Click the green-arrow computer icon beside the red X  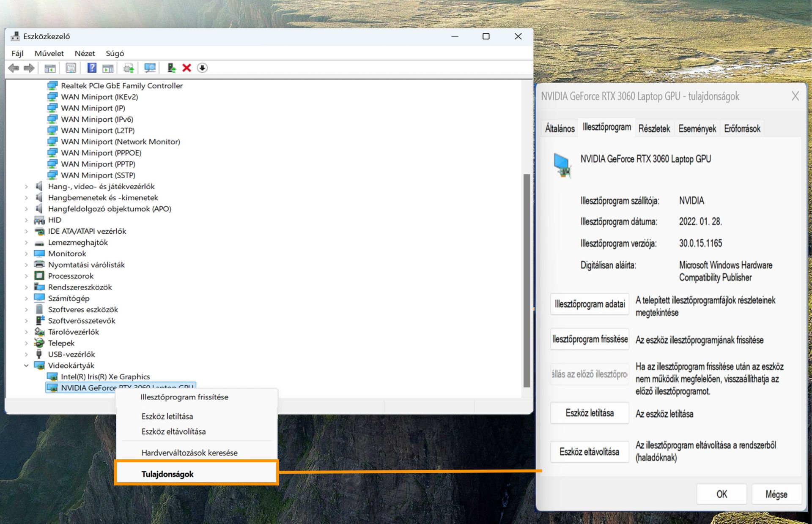pos(171,68)
